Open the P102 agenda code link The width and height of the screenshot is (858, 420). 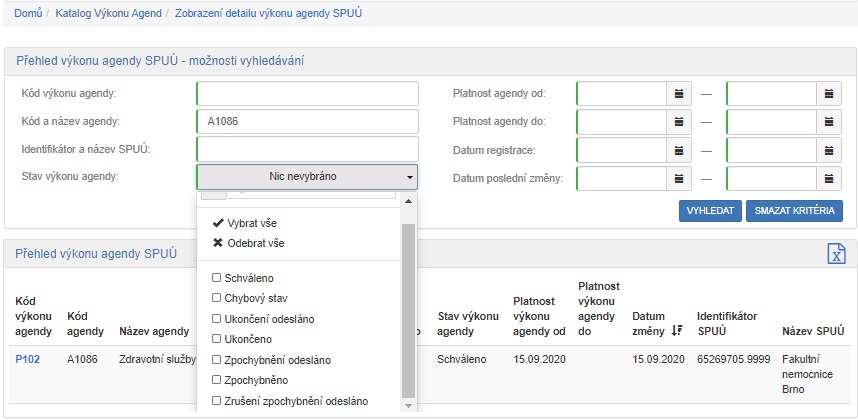[x=28, y=359]
